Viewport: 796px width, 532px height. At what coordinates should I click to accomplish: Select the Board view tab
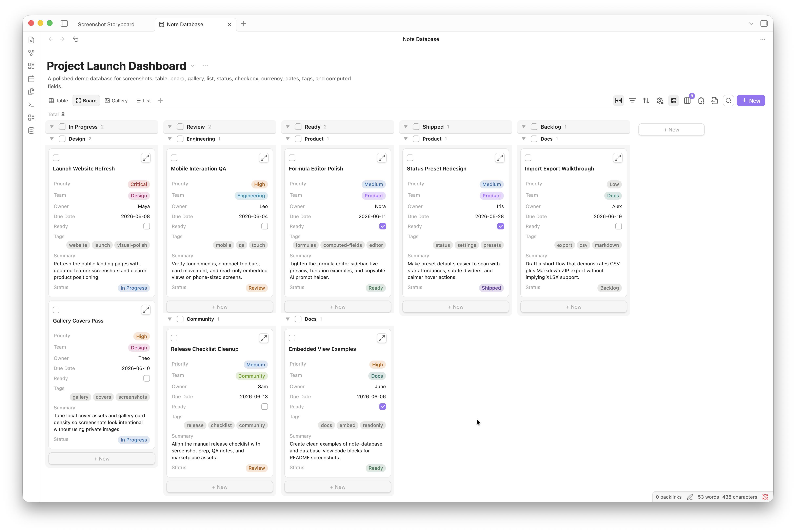click(x=86, y=101)
